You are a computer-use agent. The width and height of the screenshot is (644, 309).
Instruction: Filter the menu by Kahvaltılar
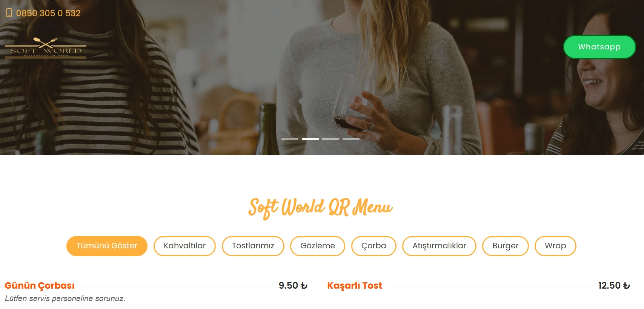pyautogui.click(x=184, y=246)
